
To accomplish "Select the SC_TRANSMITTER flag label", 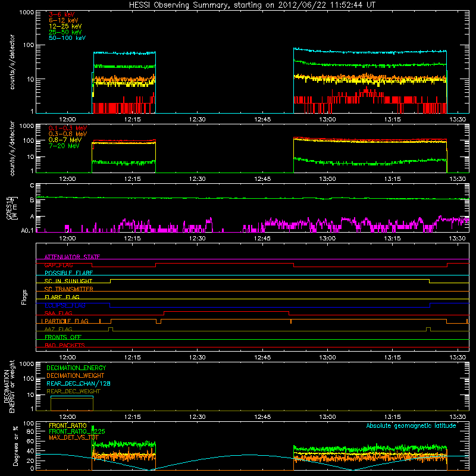I will click(68, 289).
